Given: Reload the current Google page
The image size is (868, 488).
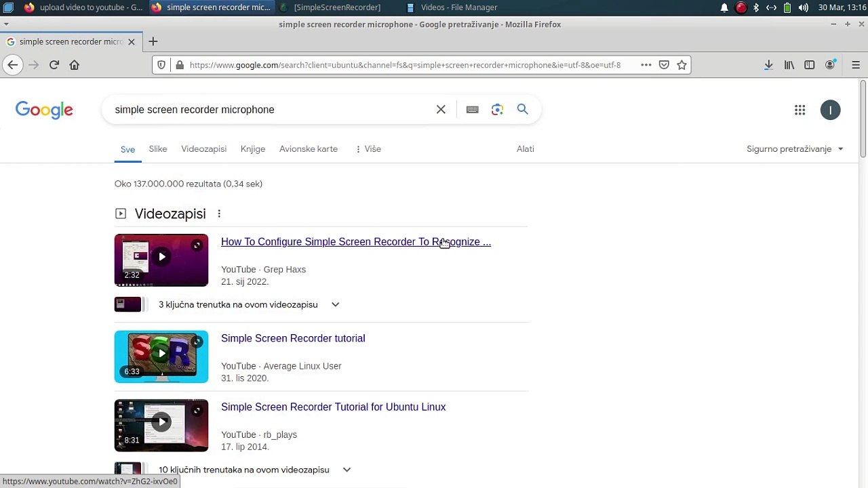Looking at the screenshot, I should pyautogui.click(x=54, y=65).
